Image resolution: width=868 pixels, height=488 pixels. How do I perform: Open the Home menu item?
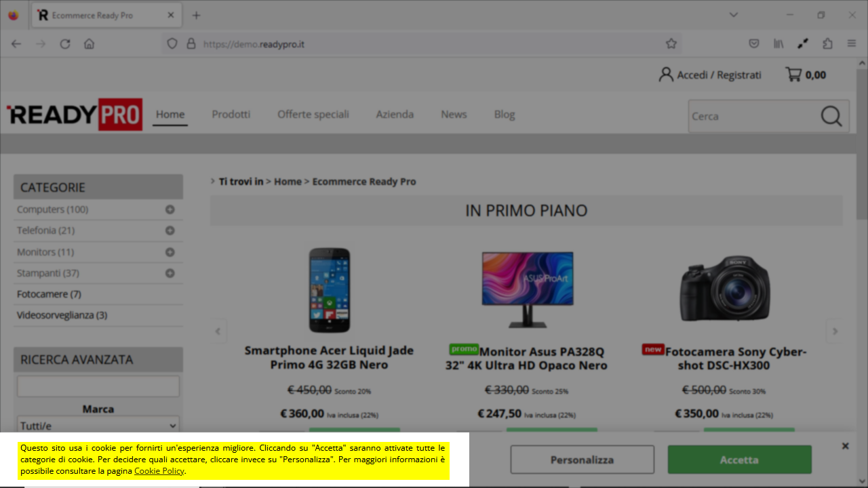[170, 114]
